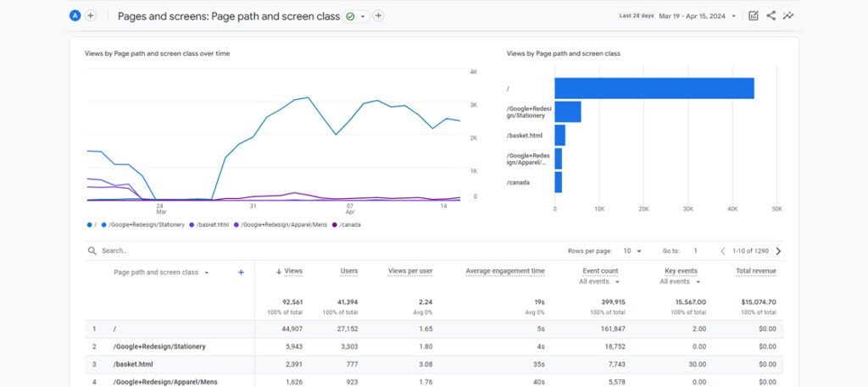
Task: Sort table by Average engagement time
Action: pyautogui.click(x=504, y=271)
